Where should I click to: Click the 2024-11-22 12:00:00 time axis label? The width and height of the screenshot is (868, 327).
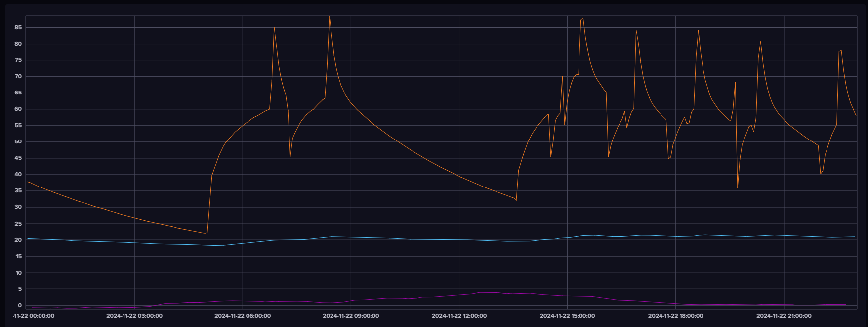[459, 316]
